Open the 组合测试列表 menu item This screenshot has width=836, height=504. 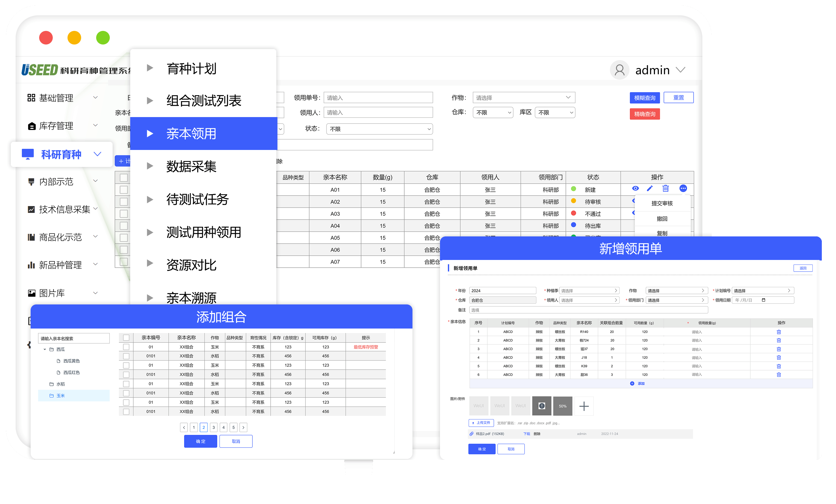(204, 100)
